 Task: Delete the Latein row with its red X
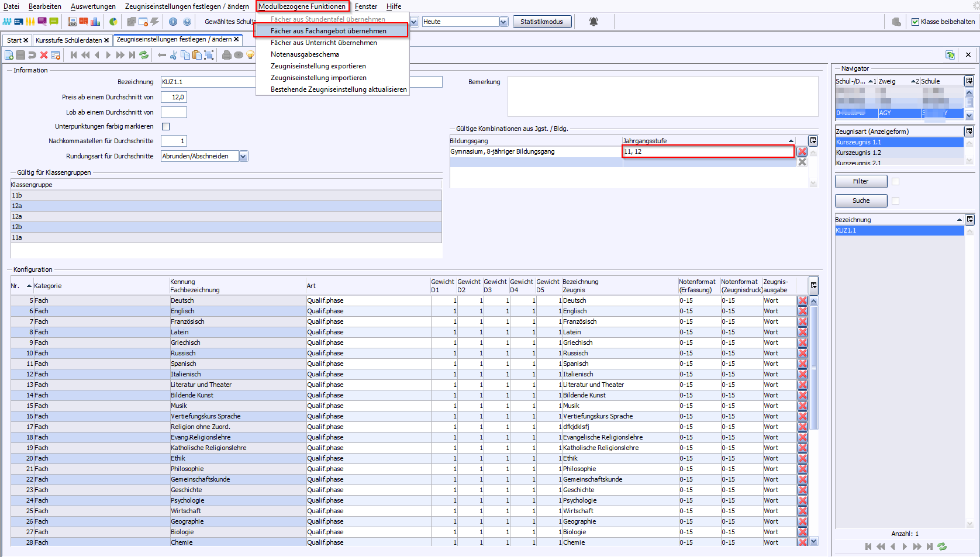pos(803,332)
